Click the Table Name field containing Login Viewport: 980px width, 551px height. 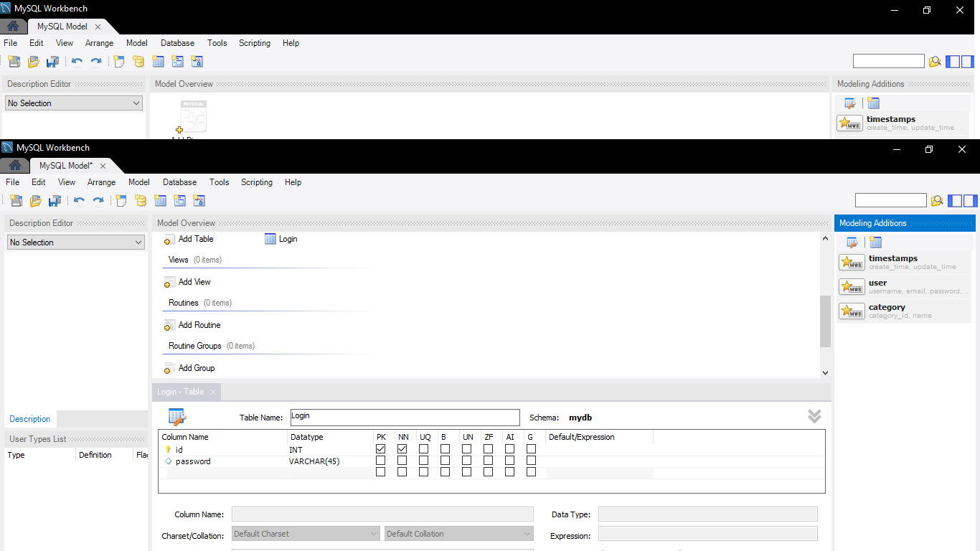405,417
